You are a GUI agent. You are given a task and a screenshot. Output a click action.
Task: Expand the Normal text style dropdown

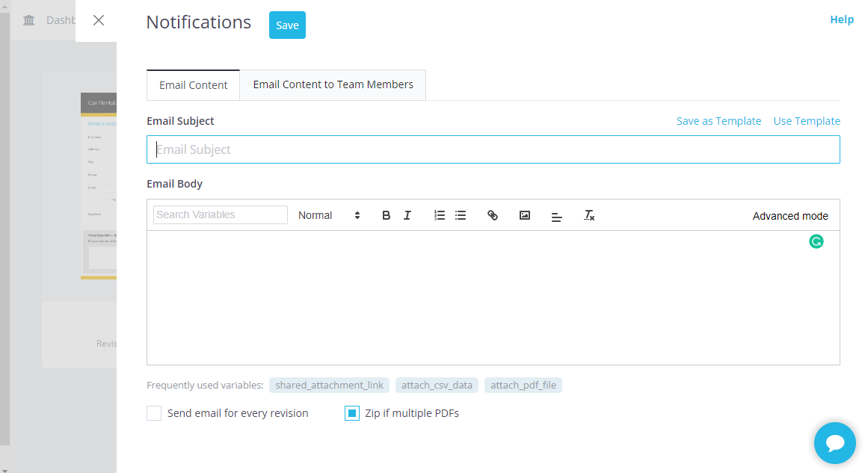click(329, 215)
